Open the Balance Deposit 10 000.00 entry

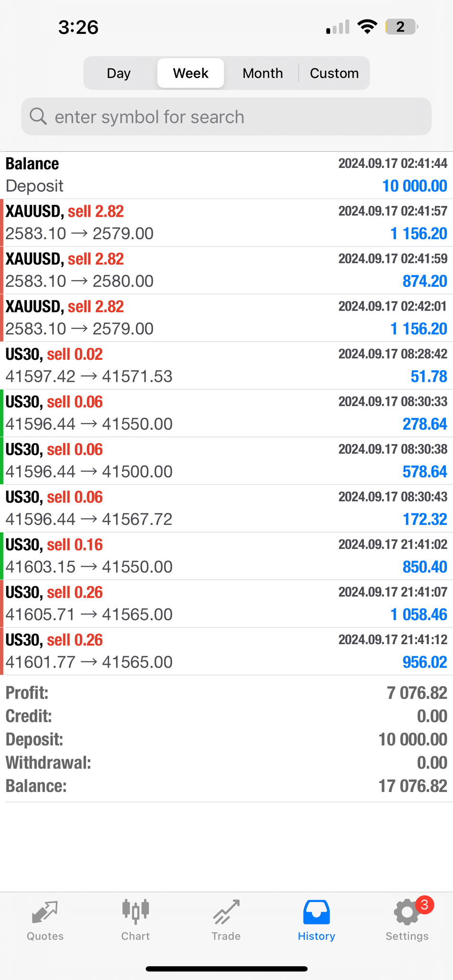click(226, 175)
